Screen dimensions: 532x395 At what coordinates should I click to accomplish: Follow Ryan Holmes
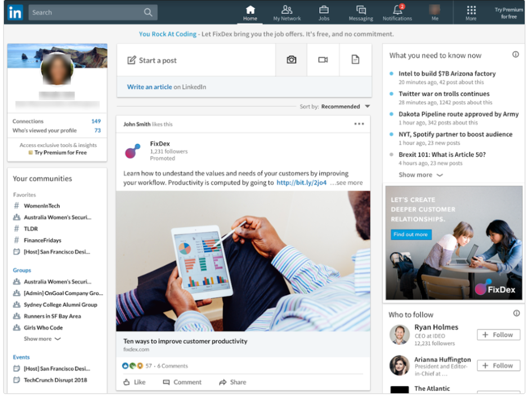(x=498, y=335)
